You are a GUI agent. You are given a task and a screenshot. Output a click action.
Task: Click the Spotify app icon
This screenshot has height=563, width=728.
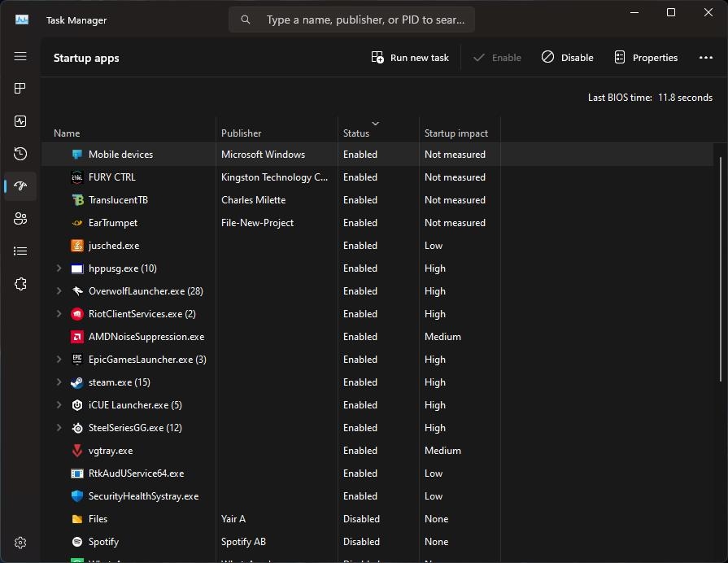[77, 542]
